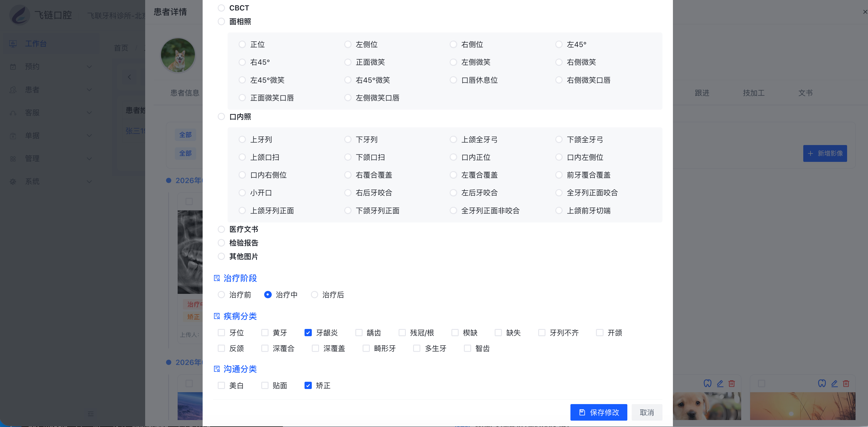Click the 新增影像 button
The height and width of the screenshot is (427, 868).
click(x=824, y=153)
